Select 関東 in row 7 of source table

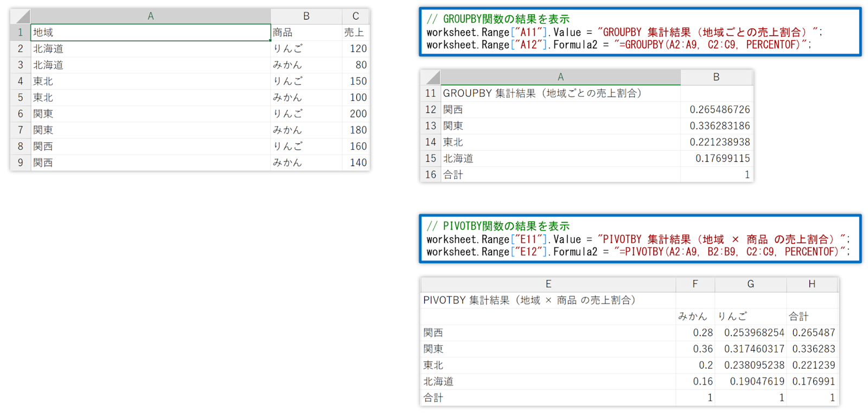(x=151, y=130)
